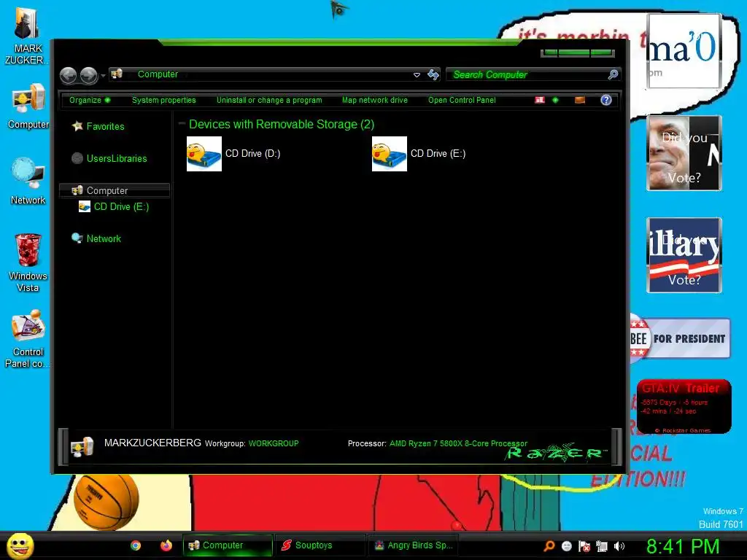Click the 8:41 PM clock
The image size is (747, 560).
(x=683, y=546)
